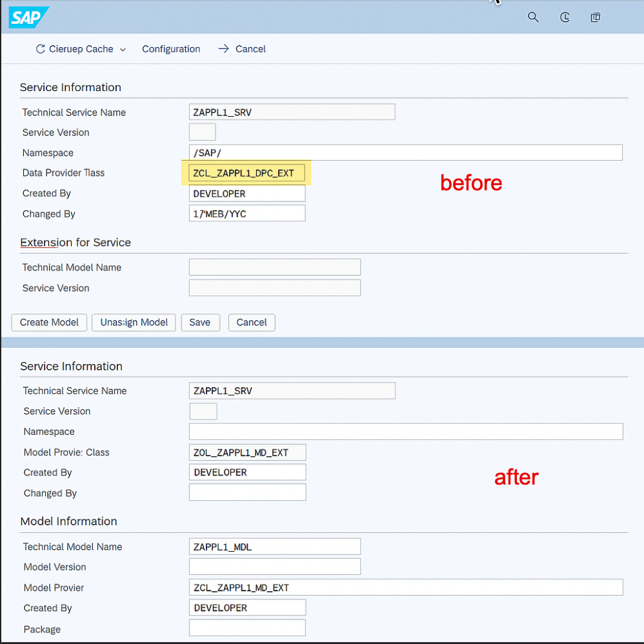Viewport: 644px width, 644px height.
Task: Click the SAP logo
Action: tap(29, 17)
